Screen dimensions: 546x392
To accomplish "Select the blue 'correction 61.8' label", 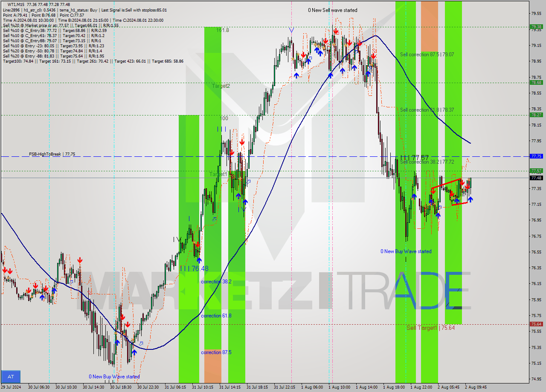I will [x=216, y=316].
